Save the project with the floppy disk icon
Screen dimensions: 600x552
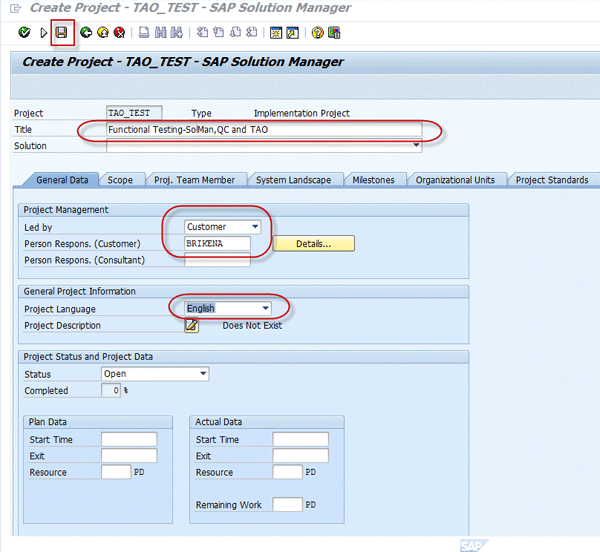pyautogui.click(x=61, y=33)
